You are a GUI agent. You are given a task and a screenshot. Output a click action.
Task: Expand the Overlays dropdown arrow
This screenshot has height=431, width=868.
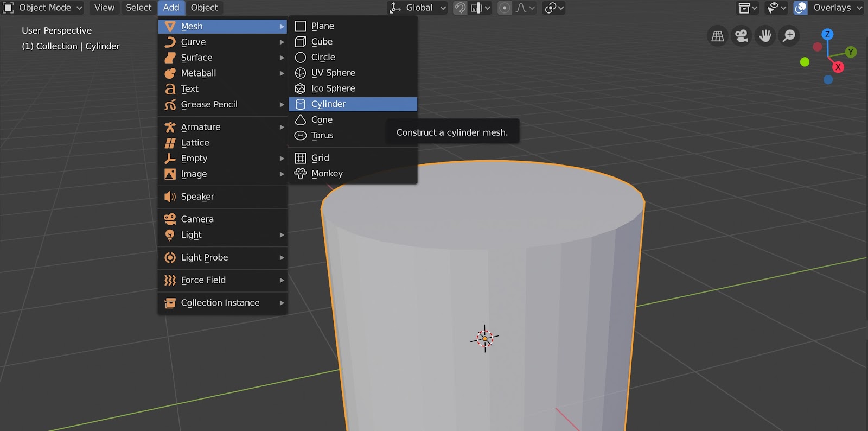[859, 8]
